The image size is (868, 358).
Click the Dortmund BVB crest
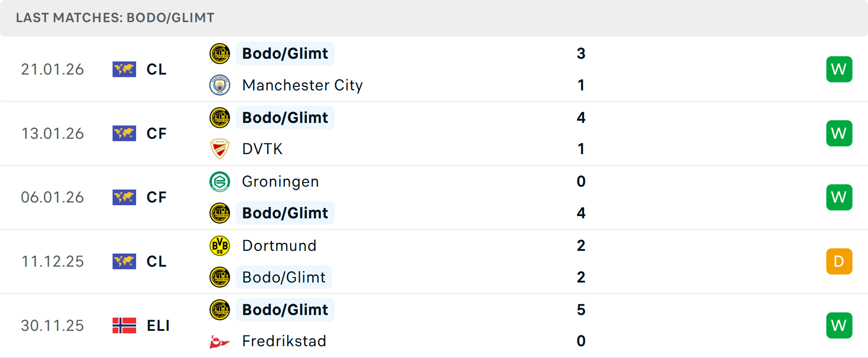pos(220,245)
